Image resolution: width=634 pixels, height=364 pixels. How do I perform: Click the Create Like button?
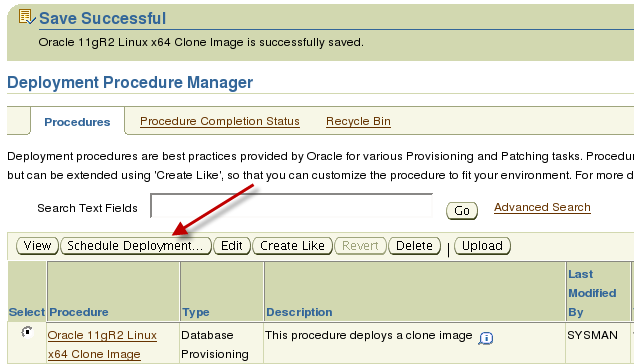292,246
